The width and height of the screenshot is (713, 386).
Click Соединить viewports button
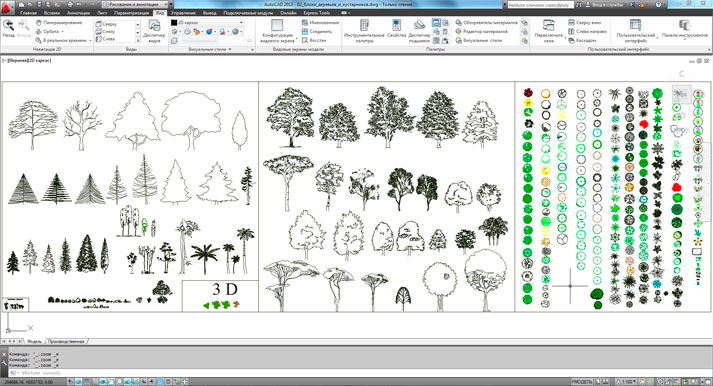(317, 31)
